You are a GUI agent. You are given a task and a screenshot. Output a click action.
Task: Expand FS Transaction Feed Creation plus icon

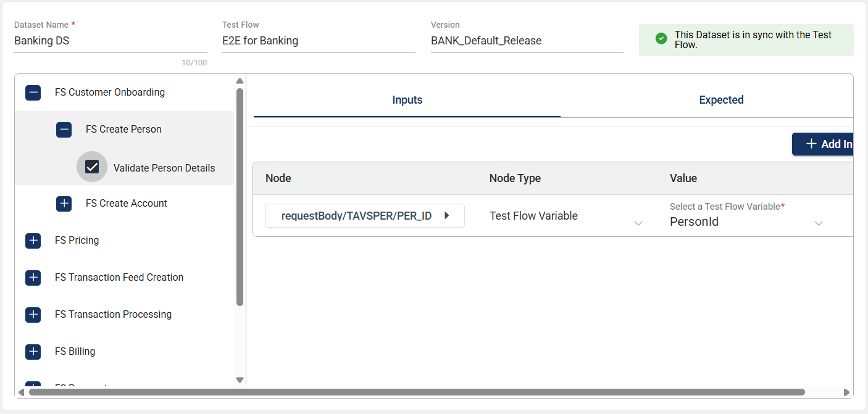(33, 278)
